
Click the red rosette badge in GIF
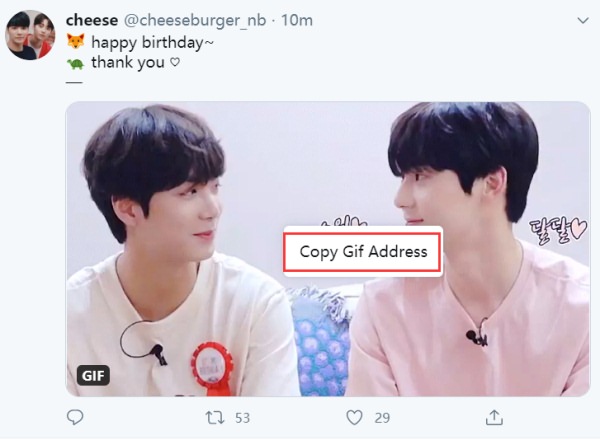pos(212,369)
